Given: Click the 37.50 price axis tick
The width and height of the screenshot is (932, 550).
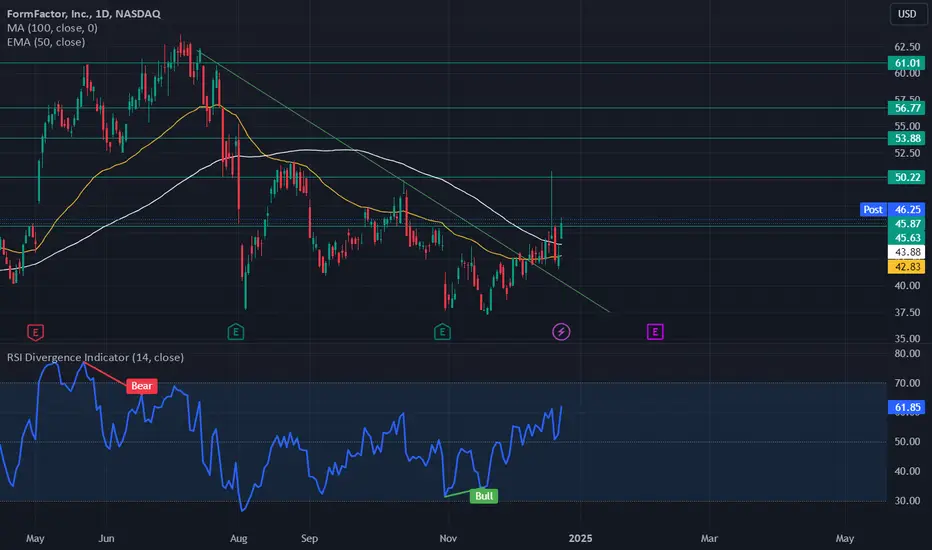Looking at the screenshot, I should pyautogui.click(x=907, y=312).
